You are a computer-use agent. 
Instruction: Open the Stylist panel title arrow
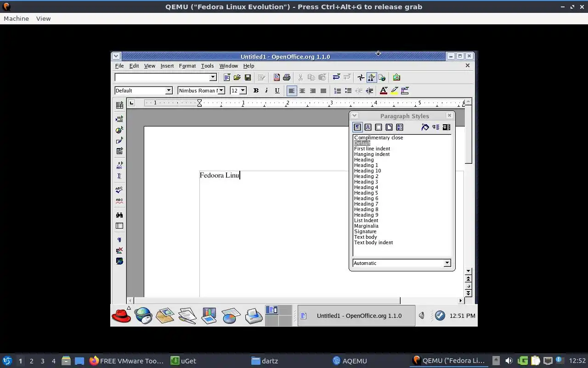tap(354, 116)
